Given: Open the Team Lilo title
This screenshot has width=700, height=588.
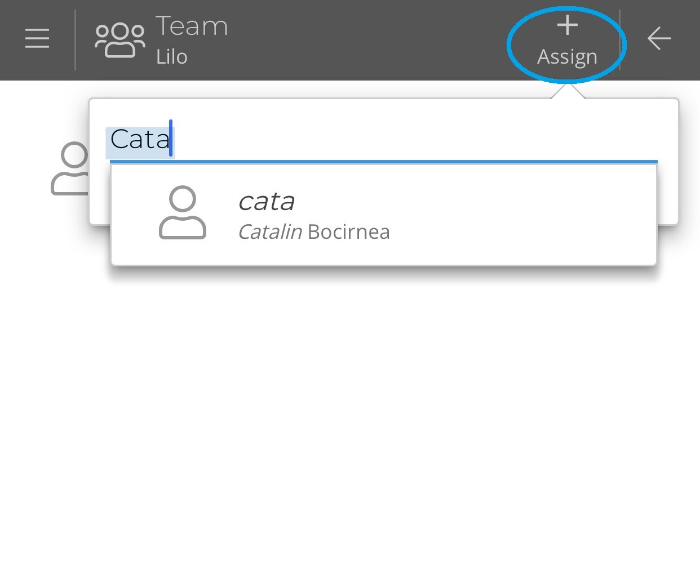Looking at the screenshot, I should (192, 25).
